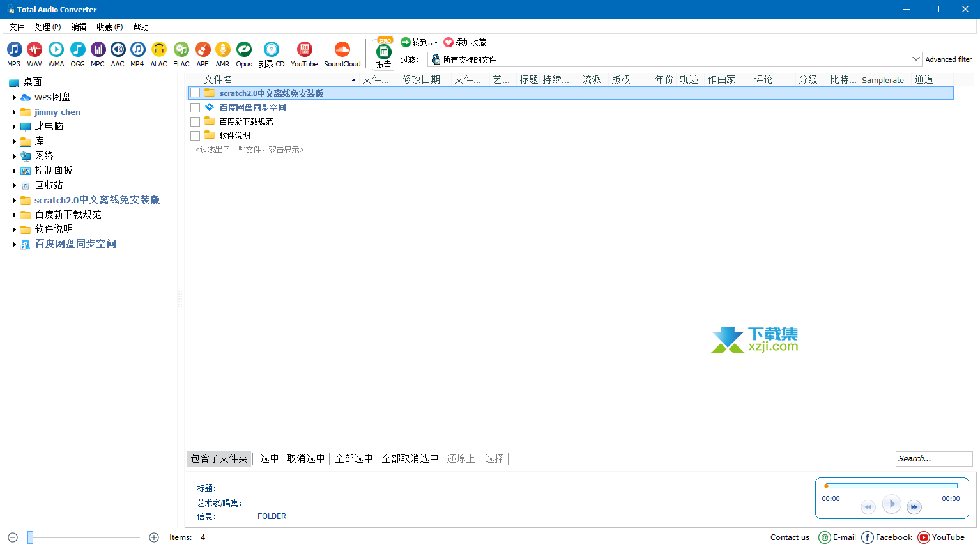
Task: Click the 过滤出了一些文件 notice text
Action: tap(250, 150)
